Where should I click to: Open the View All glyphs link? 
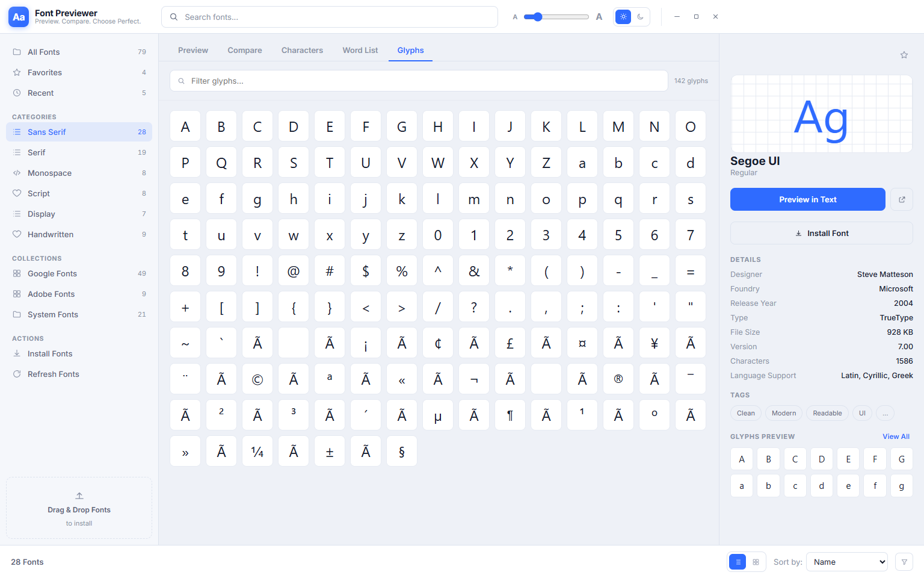[896, 437]
